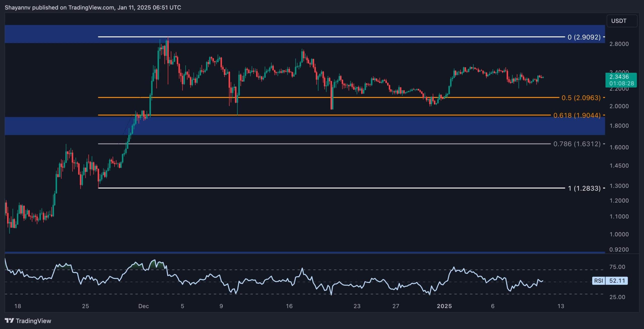Screen dimensions: 644x329
Task: Click the 18 date on time axis
Action: (18, 306)
